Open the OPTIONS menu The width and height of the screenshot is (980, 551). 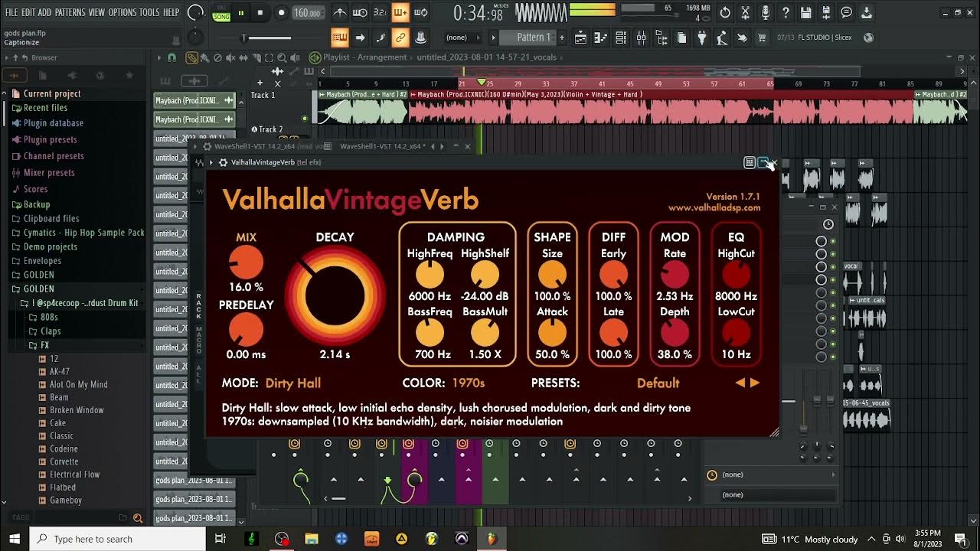[122, 12]
